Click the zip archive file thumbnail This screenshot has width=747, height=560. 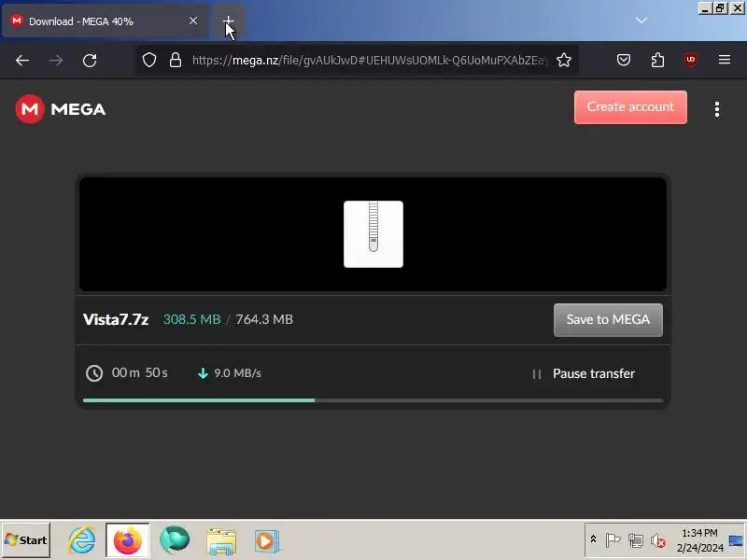click(x=373, y=234)
